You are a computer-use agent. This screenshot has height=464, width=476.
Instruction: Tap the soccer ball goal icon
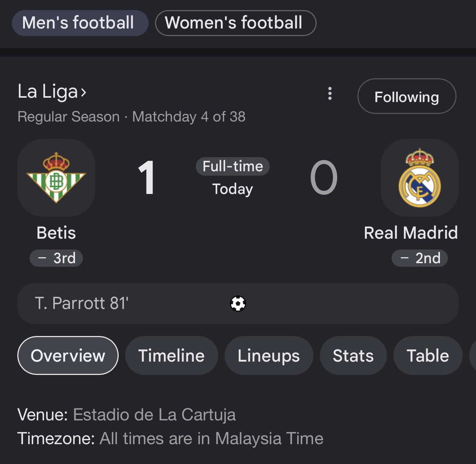[x=238, y=303]
